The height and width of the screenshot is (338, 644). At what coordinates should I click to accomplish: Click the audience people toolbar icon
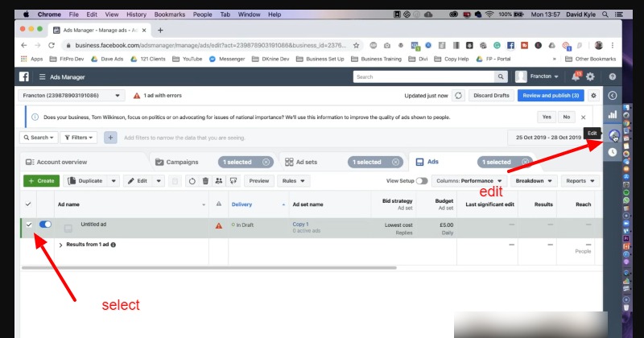219,181
